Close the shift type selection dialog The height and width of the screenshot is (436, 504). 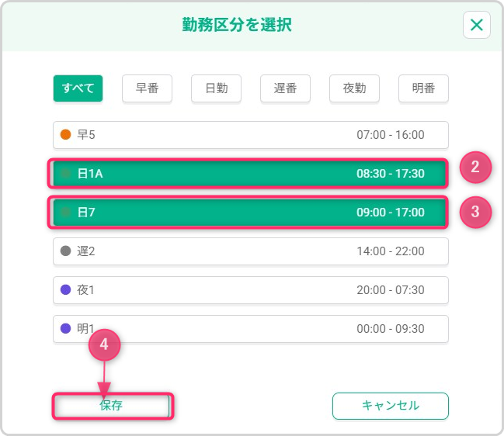coord(476,25)
